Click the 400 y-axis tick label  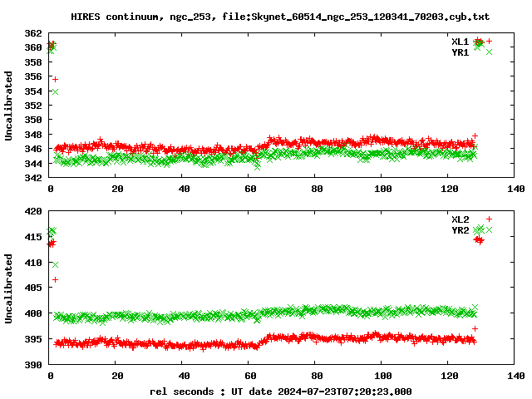(33, 313)
